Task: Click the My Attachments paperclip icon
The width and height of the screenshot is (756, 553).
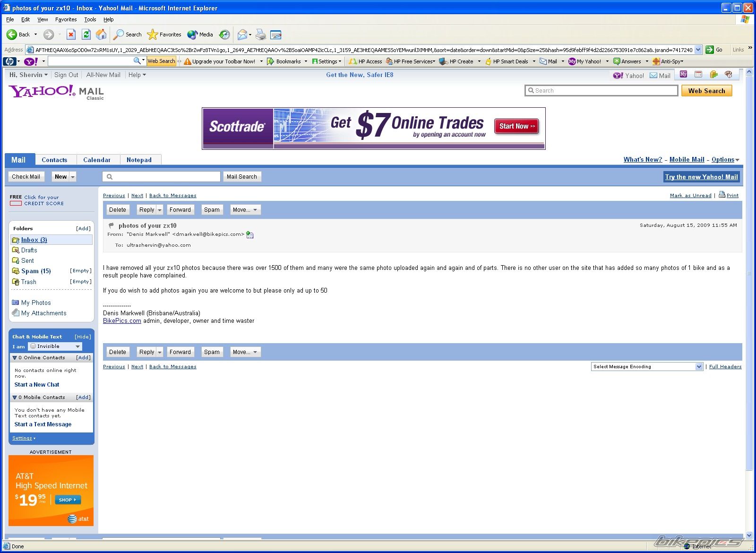Action: [x=16, y=313]
